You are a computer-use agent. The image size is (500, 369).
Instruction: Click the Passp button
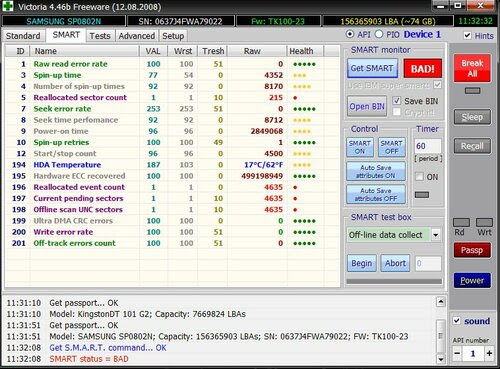pos(472,250)
